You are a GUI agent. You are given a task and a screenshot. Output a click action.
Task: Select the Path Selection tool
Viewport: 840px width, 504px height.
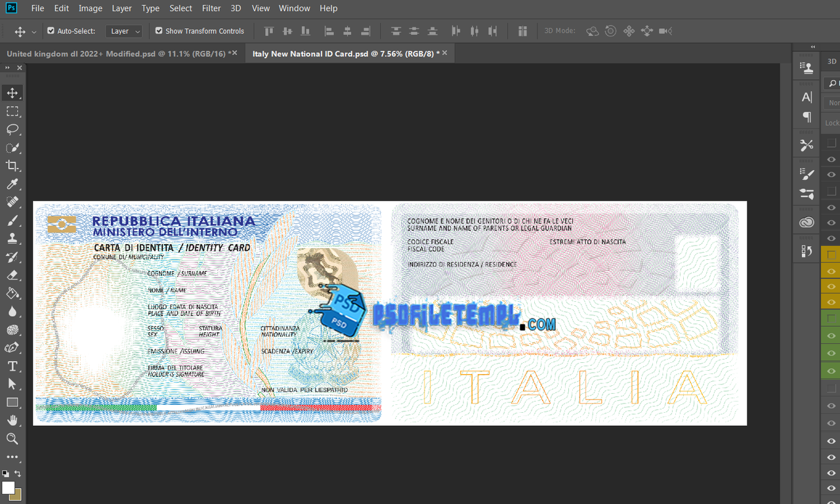click(12, 384)
